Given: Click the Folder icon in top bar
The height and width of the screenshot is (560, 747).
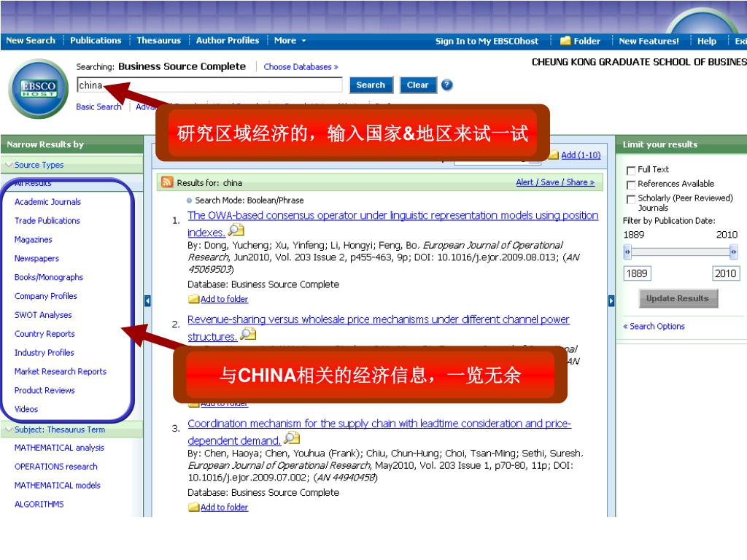Looking at the screenshot, I should (565, 41).
